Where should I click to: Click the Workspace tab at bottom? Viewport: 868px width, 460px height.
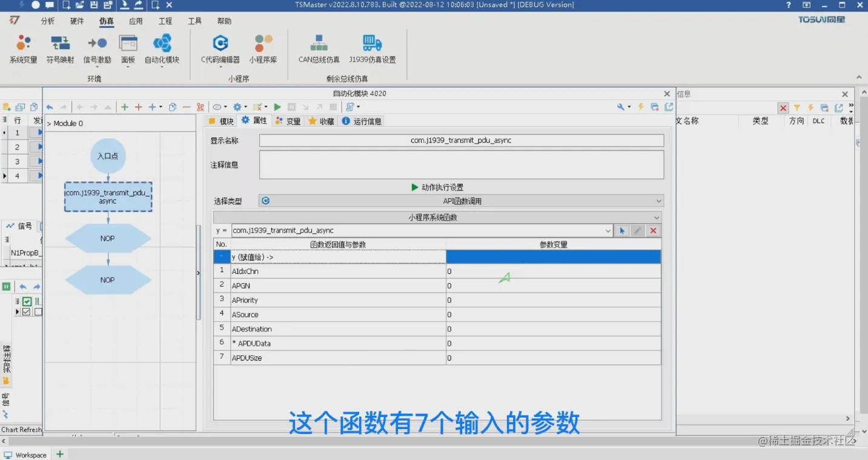25,455
